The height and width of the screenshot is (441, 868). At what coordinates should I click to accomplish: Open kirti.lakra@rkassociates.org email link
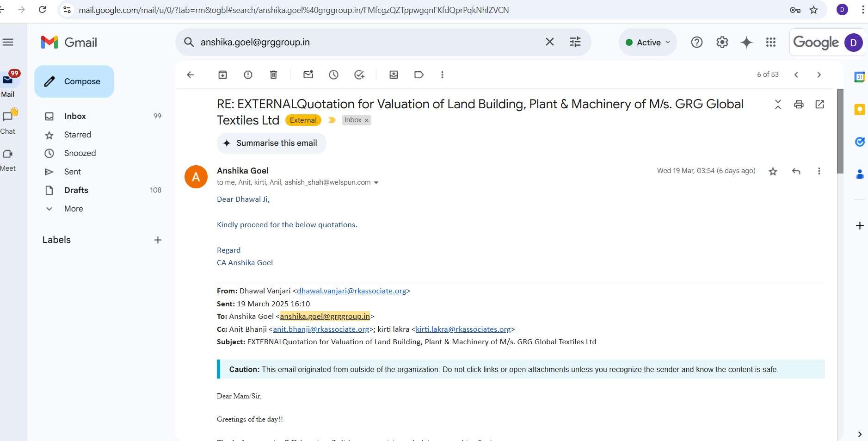tap(463, 329)
